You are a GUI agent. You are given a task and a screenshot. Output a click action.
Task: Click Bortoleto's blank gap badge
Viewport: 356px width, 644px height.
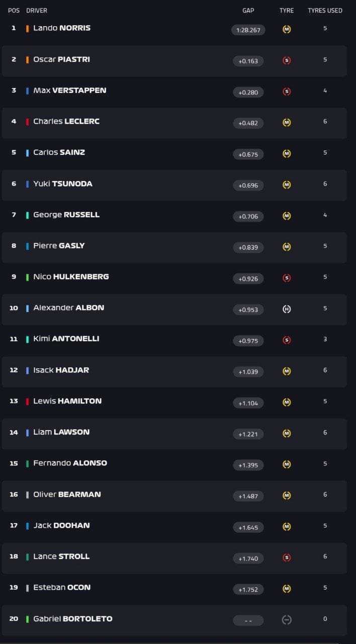[x=248, y=620]
